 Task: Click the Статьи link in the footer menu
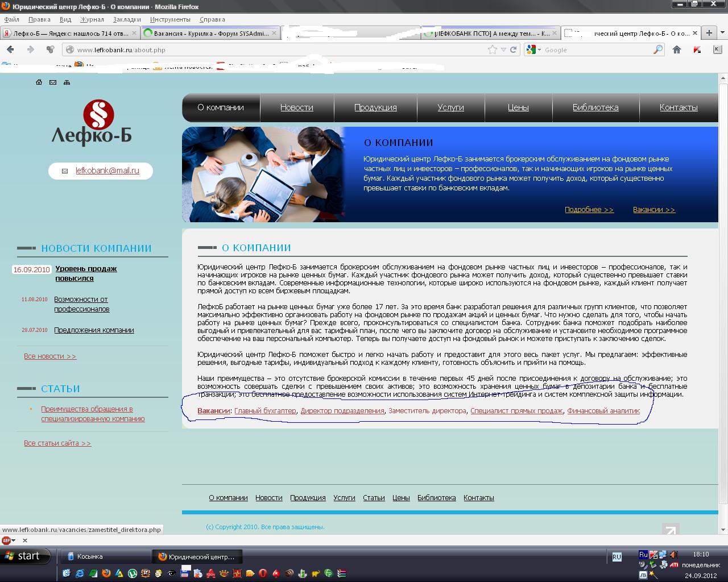point(374,498)
